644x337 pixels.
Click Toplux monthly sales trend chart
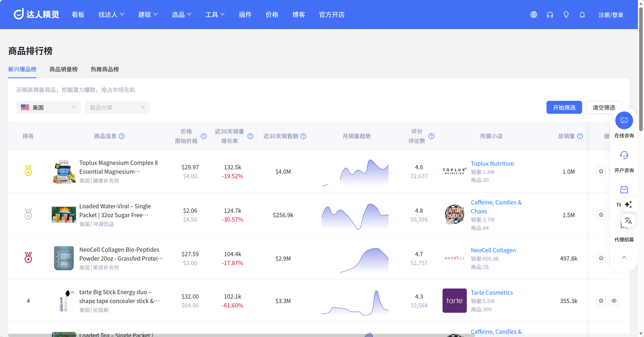[x=355, y=172]
